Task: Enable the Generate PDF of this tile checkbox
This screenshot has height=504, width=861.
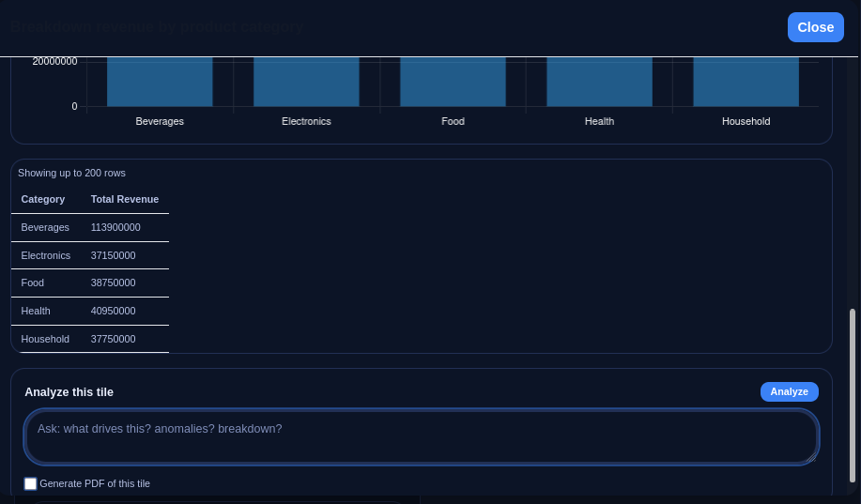Action: (x=31, y=484)
